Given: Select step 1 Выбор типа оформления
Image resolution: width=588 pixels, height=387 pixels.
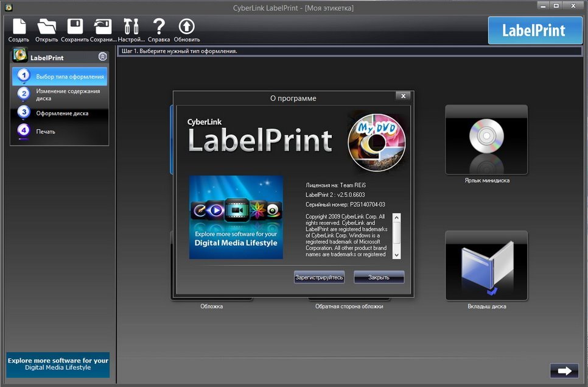Looking at the screenshot, I should point(60,76).
